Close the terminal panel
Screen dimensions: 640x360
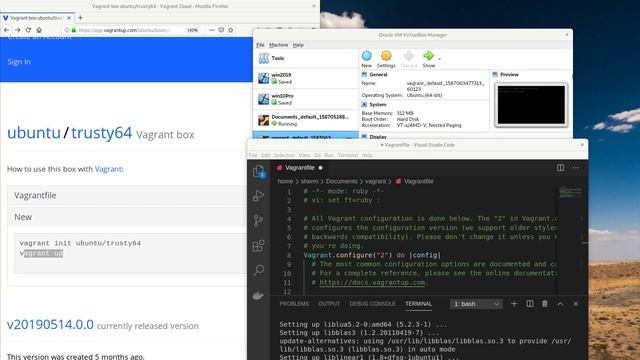[x=576, y=304]
